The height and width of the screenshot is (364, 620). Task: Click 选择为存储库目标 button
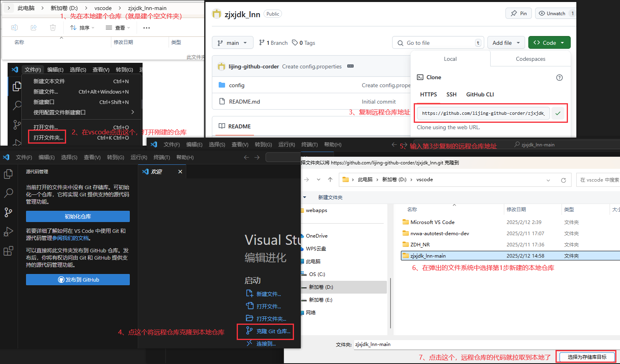587,357
